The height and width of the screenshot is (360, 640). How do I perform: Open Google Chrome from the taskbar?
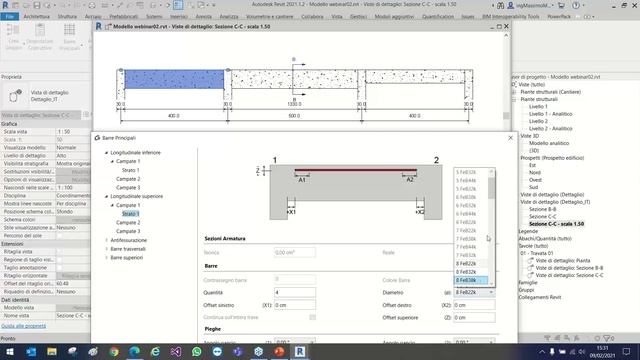[x=114, y=352]
